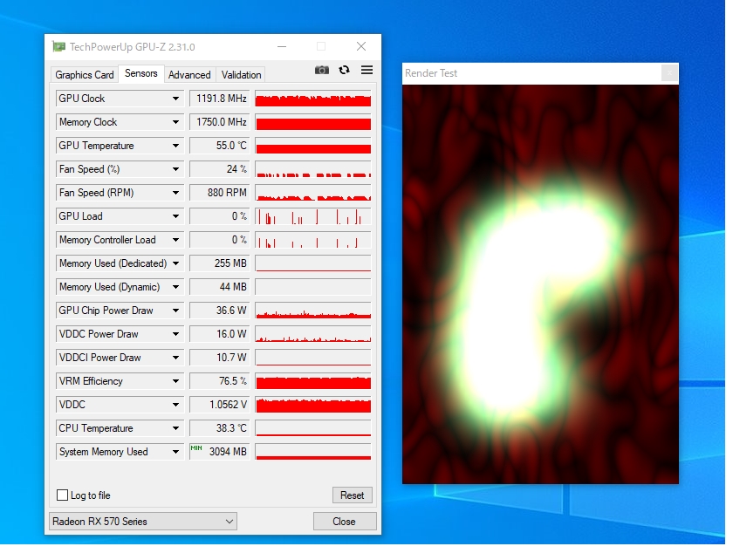Click inside the Render Test animation area

pos(540,284)
